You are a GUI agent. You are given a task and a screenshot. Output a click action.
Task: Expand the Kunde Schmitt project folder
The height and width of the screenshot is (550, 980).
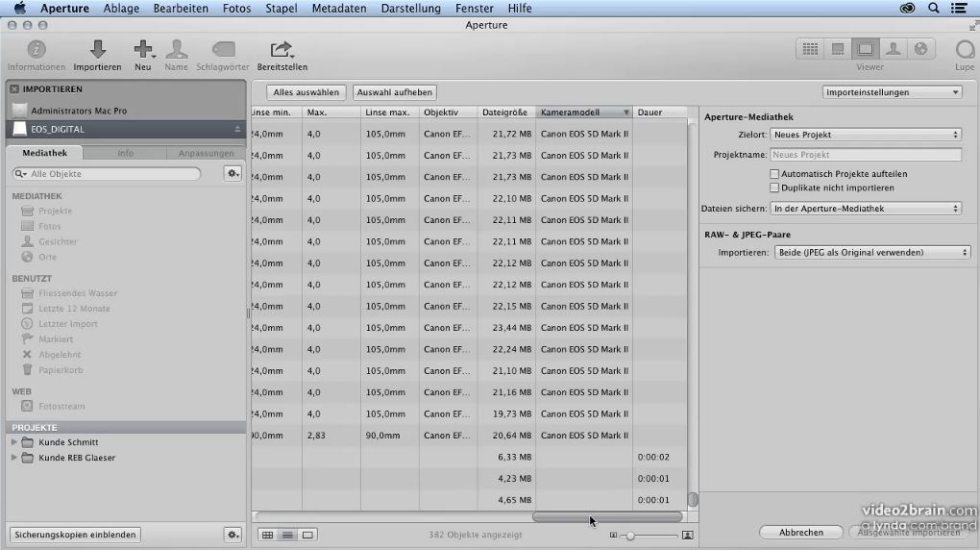pos(13,441)
